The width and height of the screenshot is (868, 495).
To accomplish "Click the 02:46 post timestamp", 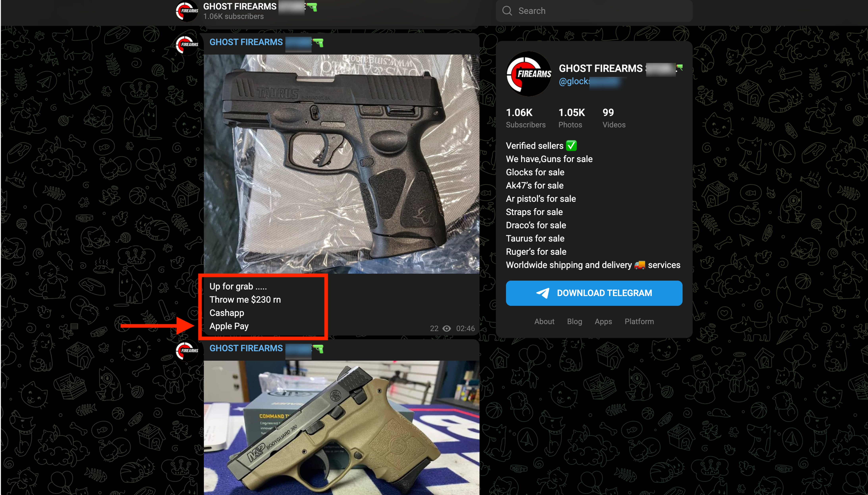I will tap(465, 328).
